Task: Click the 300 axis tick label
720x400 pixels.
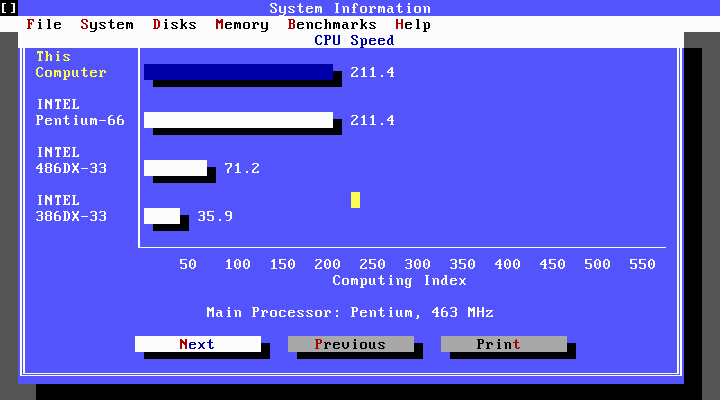Action: coord(417,264)
